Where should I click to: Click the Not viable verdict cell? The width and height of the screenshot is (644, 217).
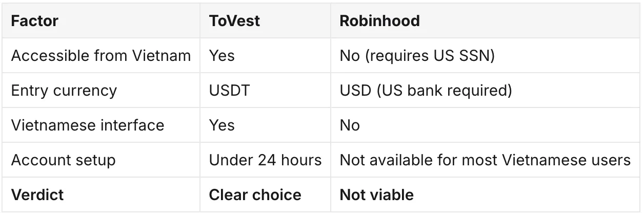tap(376, 195)
